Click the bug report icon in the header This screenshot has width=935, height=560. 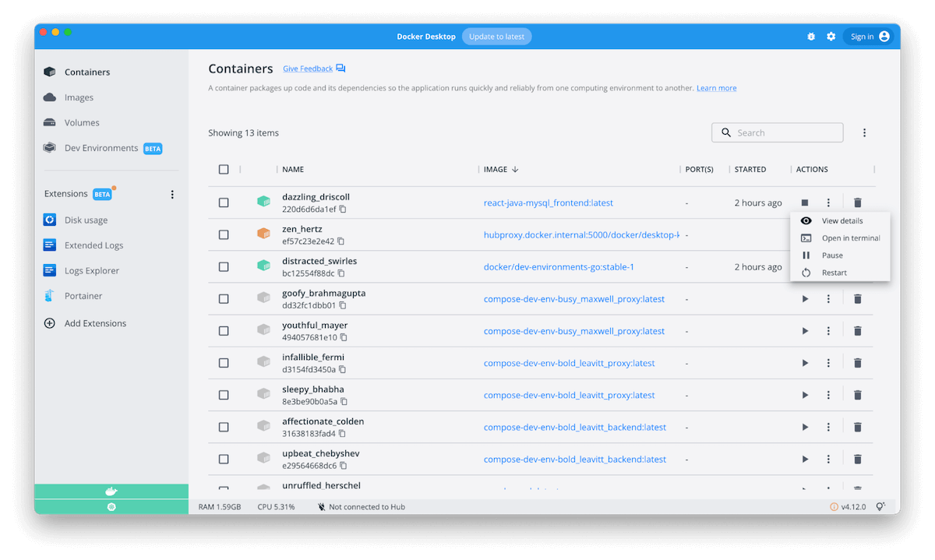(810, 36)
